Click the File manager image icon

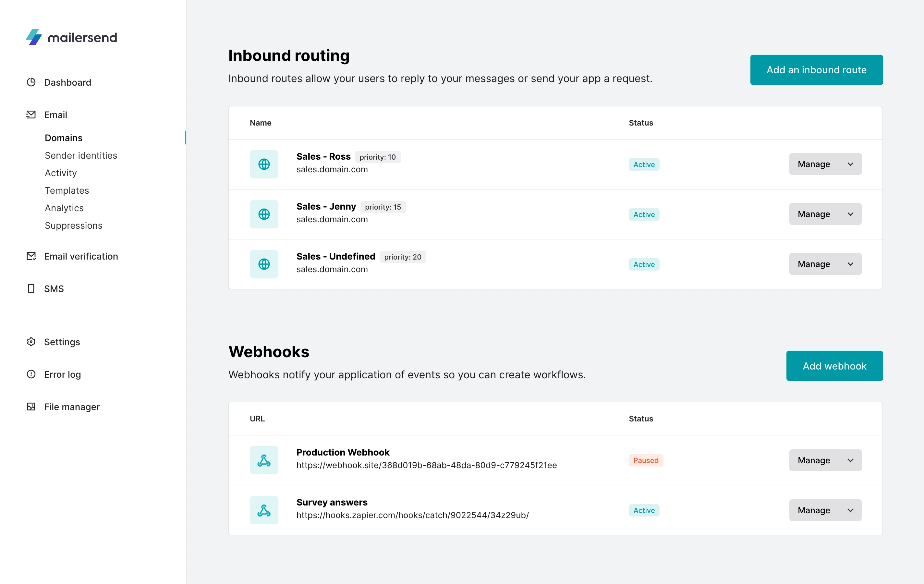pos(31,407)
